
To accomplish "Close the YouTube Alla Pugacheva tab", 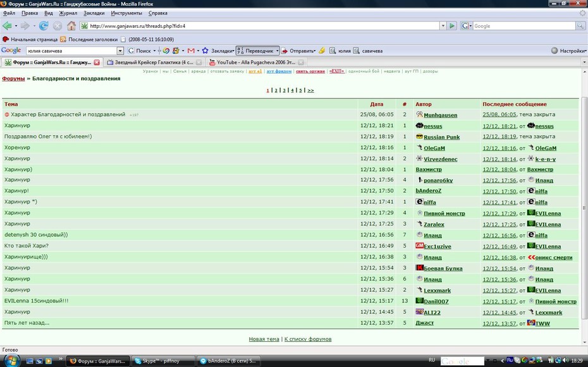I will point(301,62).
